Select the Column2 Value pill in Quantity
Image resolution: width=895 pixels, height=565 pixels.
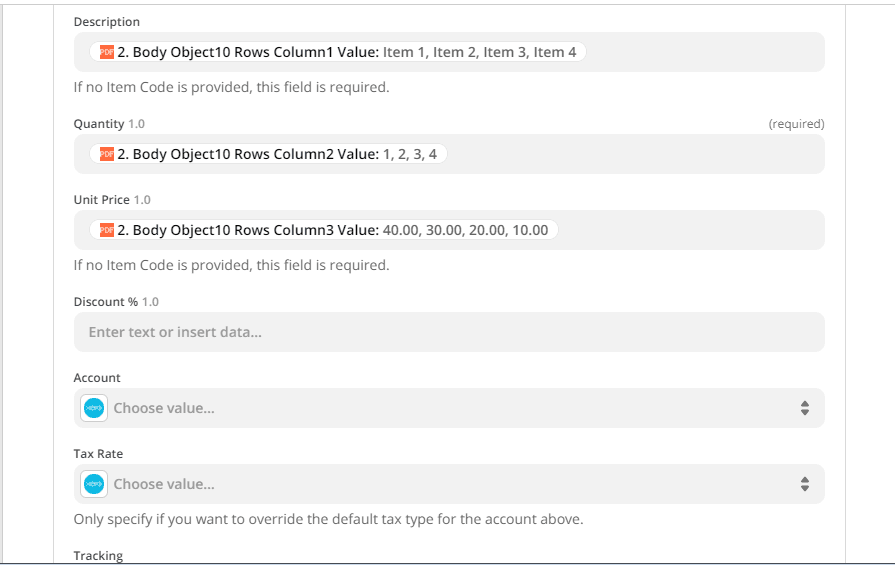point(270,154)
